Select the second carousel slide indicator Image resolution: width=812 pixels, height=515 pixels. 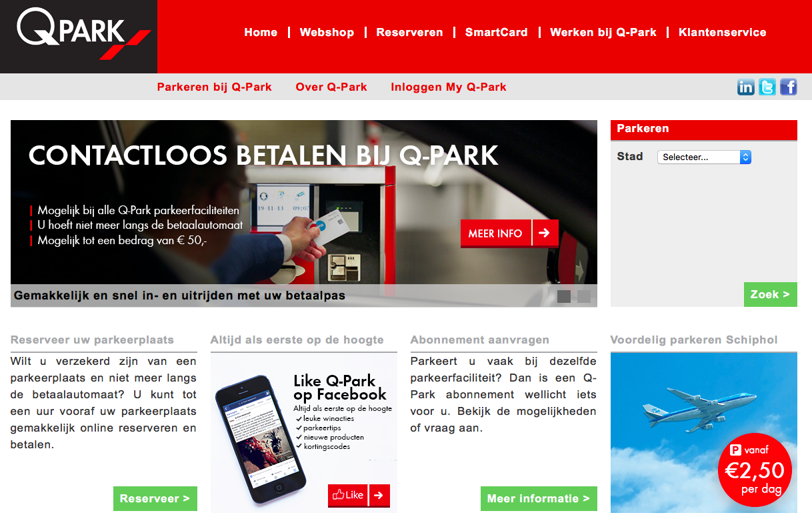click(583, 296)
